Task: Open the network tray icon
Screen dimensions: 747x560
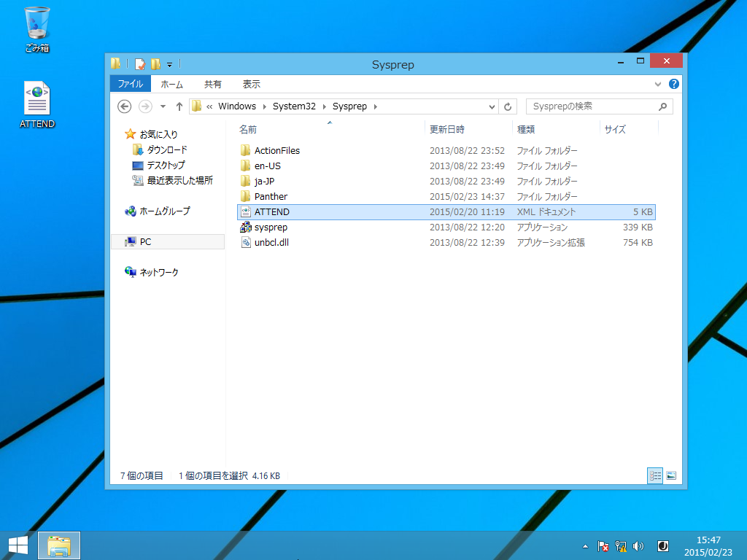Action: pos(621,546)
